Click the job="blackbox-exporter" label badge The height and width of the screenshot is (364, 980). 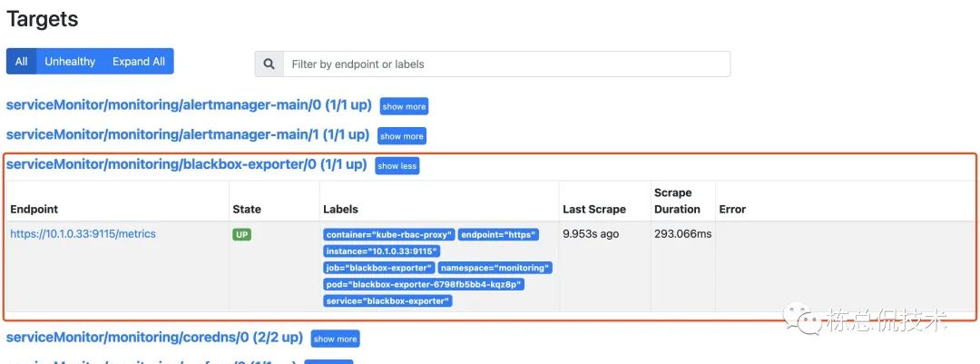377,268
